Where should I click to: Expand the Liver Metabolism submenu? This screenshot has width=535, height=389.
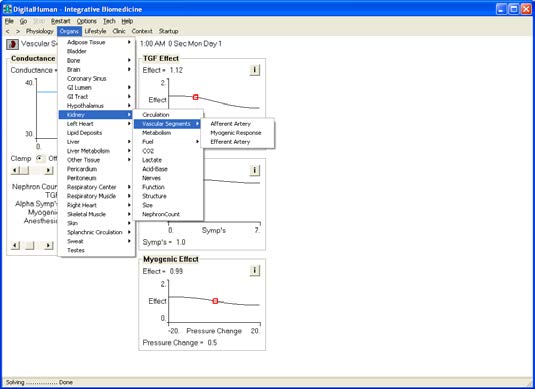tap(97, 151)
